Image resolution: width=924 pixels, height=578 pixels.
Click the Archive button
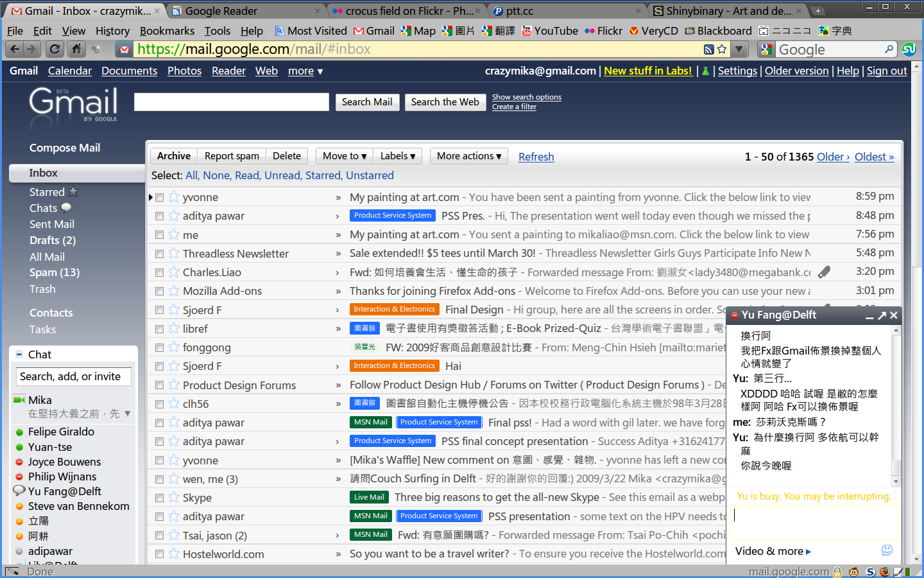pyautogui.click(x=174, y=156)
